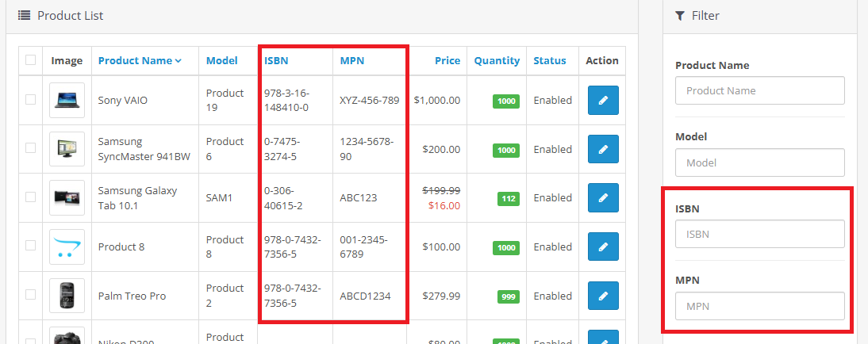Check the box for Sony VAIO row
Image resolution: width=868 pixels, height=344 pixels.
[x=31, y=100]
